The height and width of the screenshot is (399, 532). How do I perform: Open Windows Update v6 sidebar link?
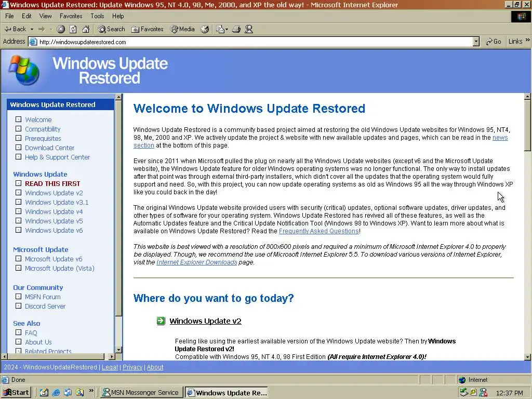(54, 230)
